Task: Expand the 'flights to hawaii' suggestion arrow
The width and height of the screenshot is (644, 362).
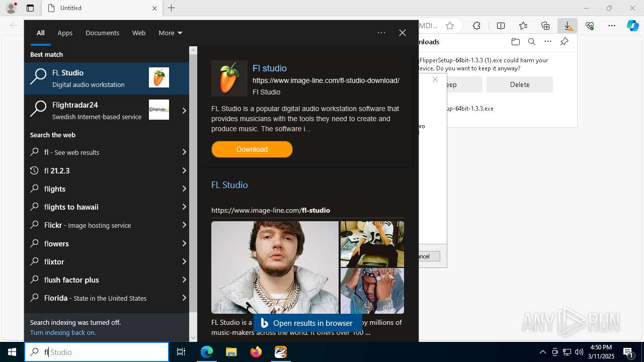Action: tap(184, 207)
